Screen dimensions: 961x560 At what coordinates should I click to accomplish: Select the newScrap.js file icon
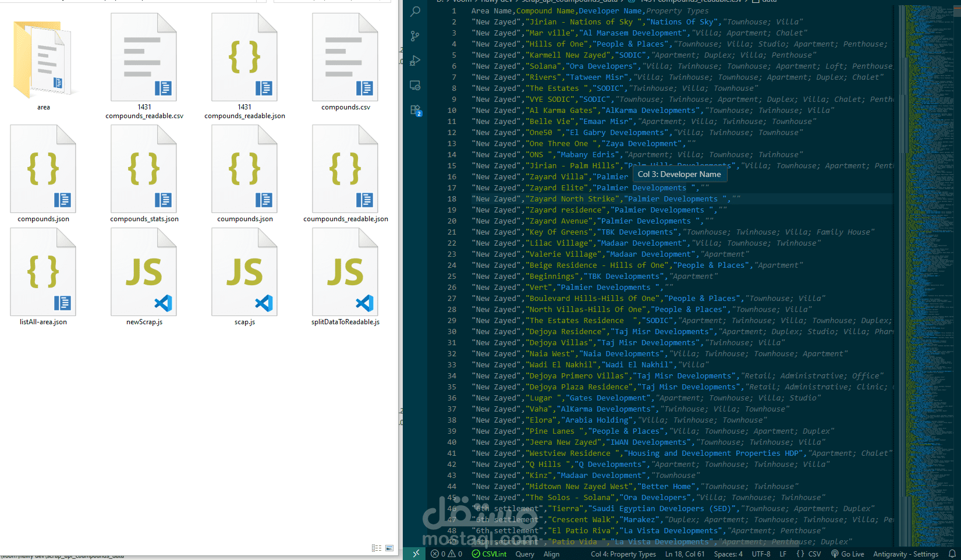[x=144, y=272]
